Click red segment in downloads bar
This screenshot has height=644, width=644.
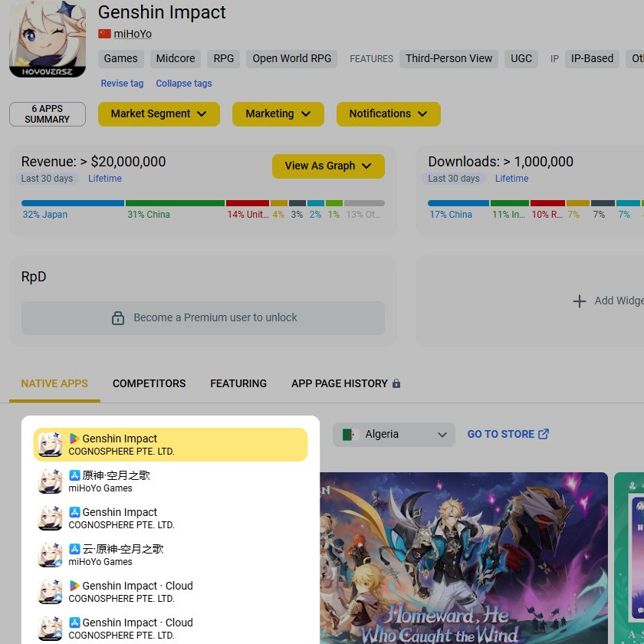pos(547,203)
